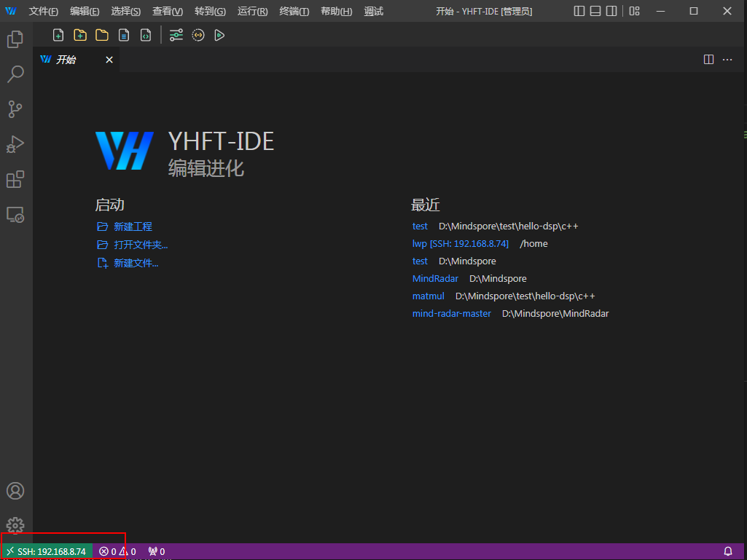Click the settings sliders icon in toolbar
Image resolution: width=747 pixels, height=560 pixels.
pos(176,35)
